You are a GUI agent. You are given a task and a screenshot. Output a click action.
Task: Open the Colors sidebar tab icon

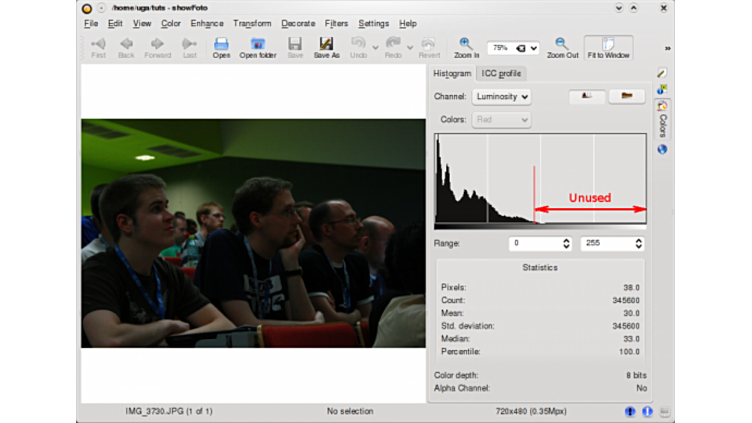(662, 106)
